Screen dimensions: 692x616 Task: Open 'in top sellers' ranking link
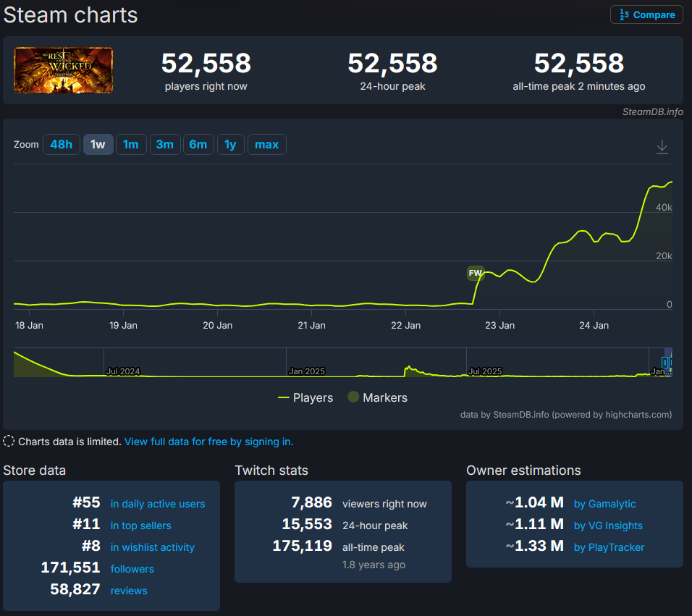coord(140,526)
